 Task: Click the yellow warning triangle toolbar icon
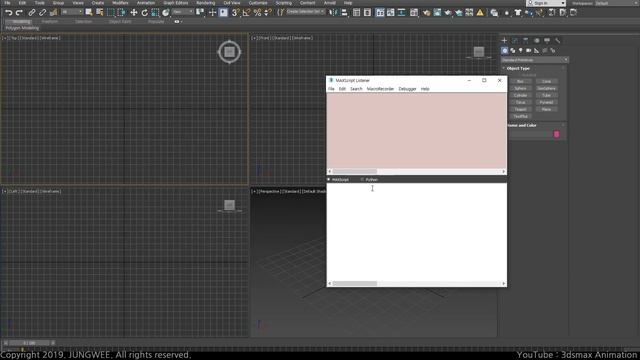click(480, 13)
